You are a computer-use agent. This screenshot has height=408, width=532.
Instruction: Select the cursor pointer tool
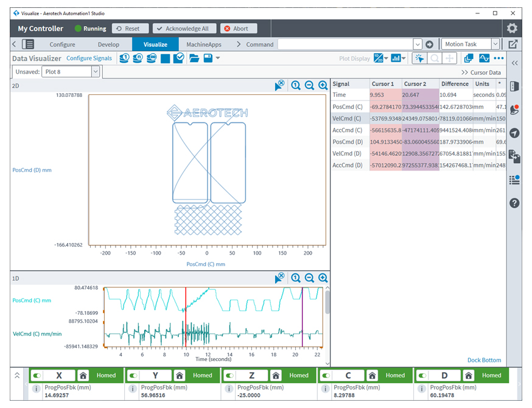(x=420, y=58)
